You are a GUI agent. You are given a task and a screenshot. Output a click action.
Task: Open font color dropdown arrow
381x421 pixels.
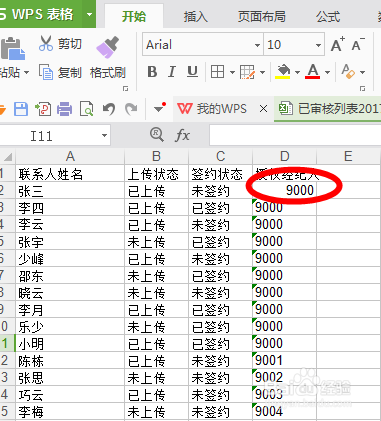click(x=327, y=72)
